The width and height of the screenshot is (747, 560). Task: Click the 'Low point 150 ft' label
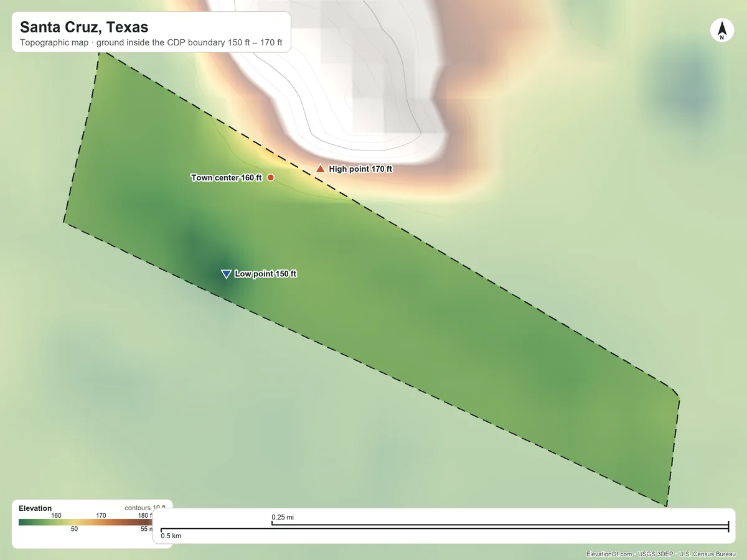pyautogui.click(x=266, y=274)
